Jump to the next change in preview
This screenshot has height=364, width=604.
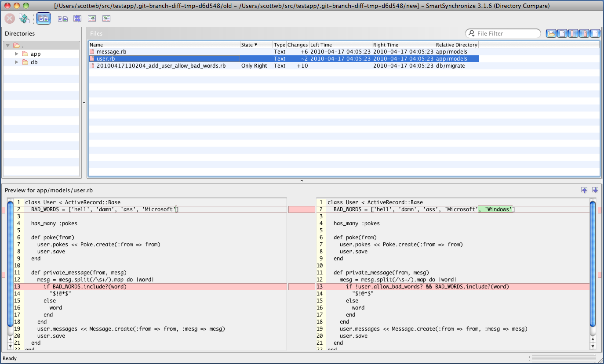click(595, 190)
